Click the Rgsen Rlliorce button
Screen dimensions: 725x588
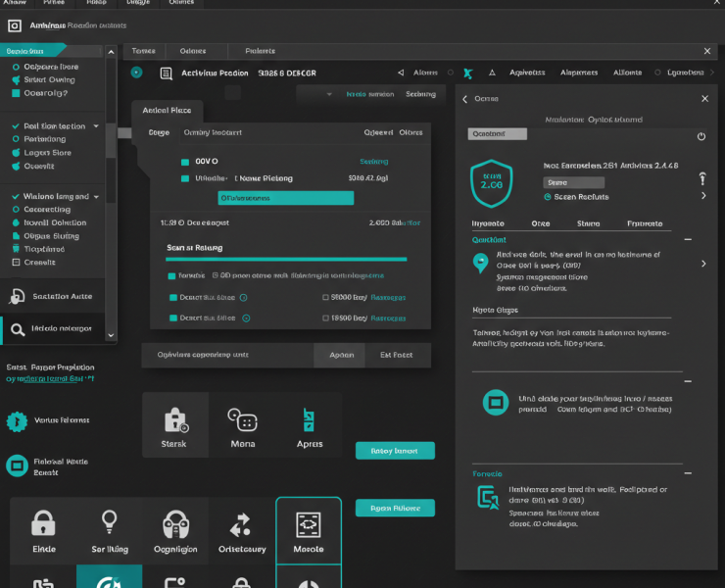click(x=395, y=508)
